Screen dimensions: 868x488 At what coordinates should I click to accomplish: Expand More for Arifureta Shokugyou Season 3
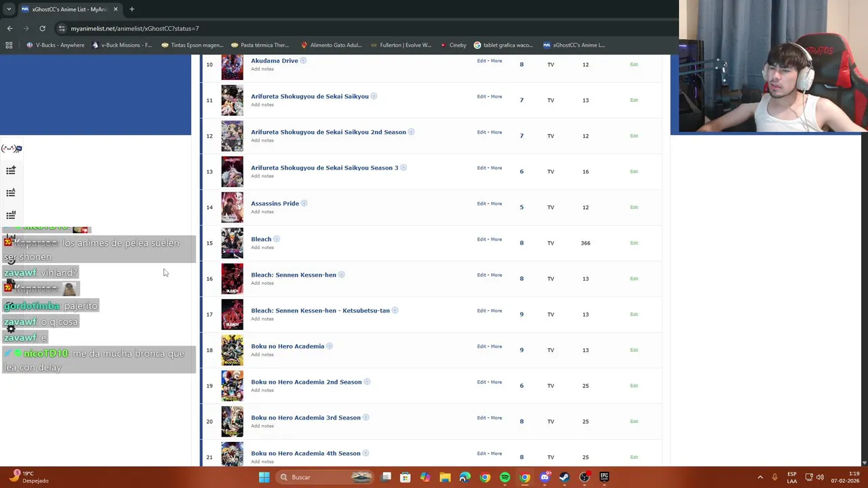[496, 167]
